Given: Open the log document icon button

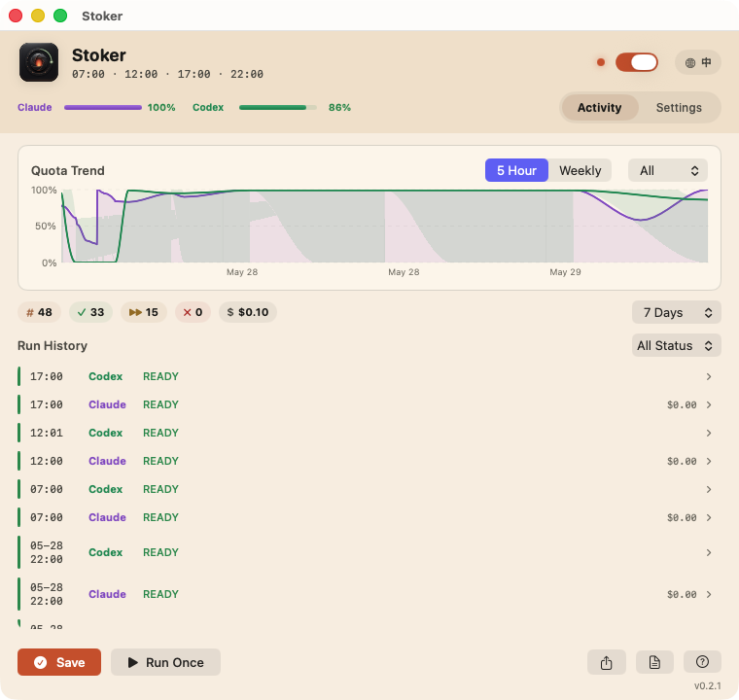Looking at the screenshot, I should tap(654, 662).
